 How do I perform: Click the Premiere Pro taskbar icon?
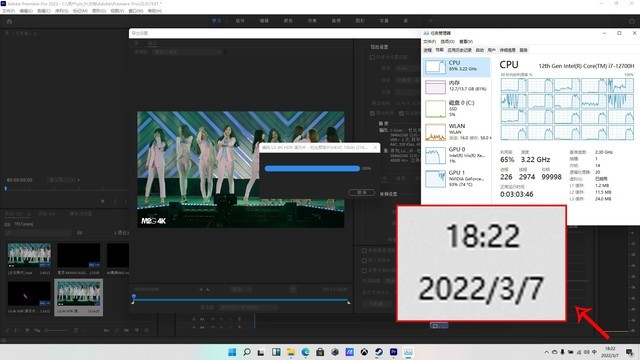(x=393, y=352)
